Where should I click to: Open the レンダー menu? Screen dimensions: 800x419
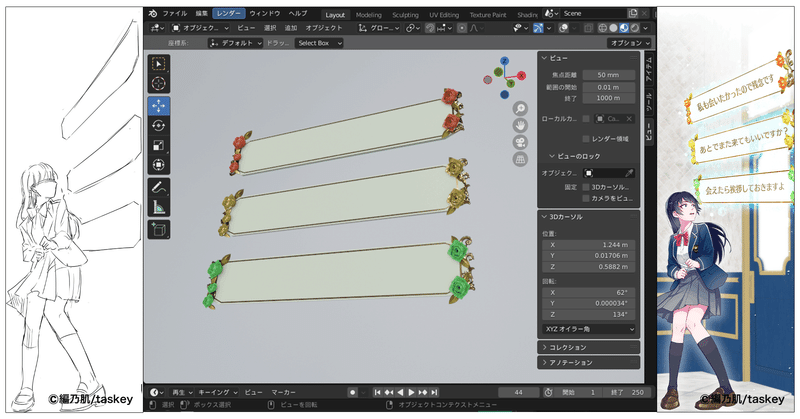pos(229,14)
